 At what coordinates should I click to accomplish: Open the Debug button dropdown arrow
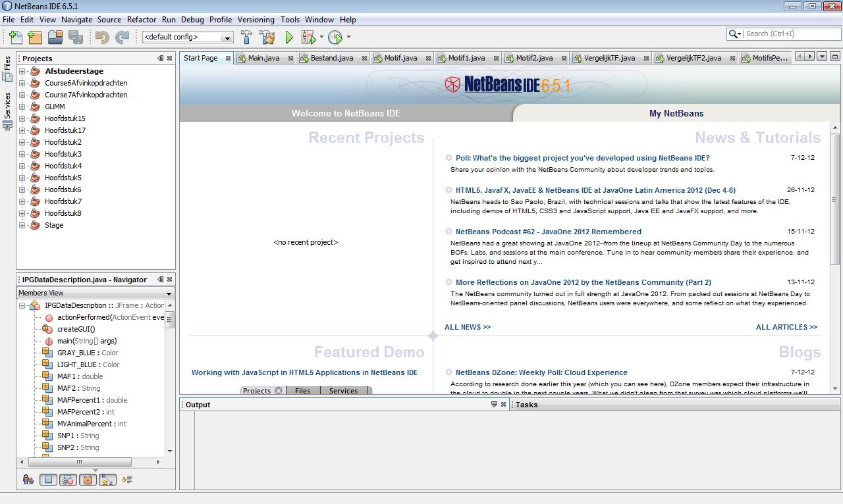[321, 38]
